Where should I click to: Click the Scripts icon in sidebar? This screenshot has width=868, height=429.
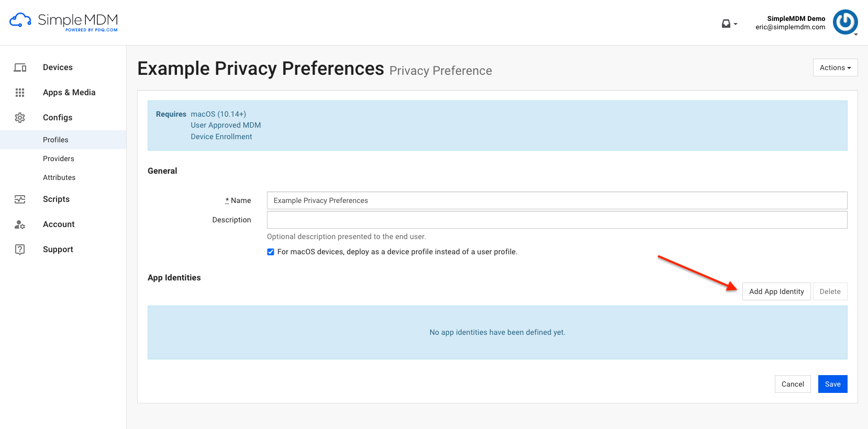pyautogui.click(x=20, y=199)
